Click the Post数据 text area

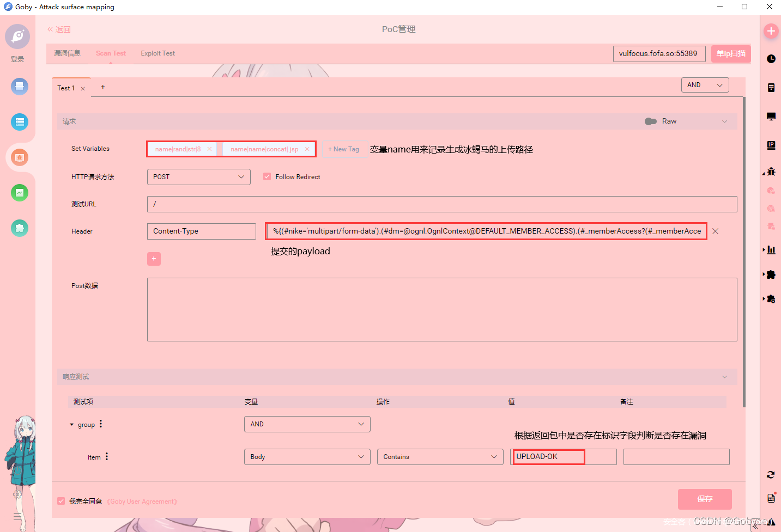442,310
